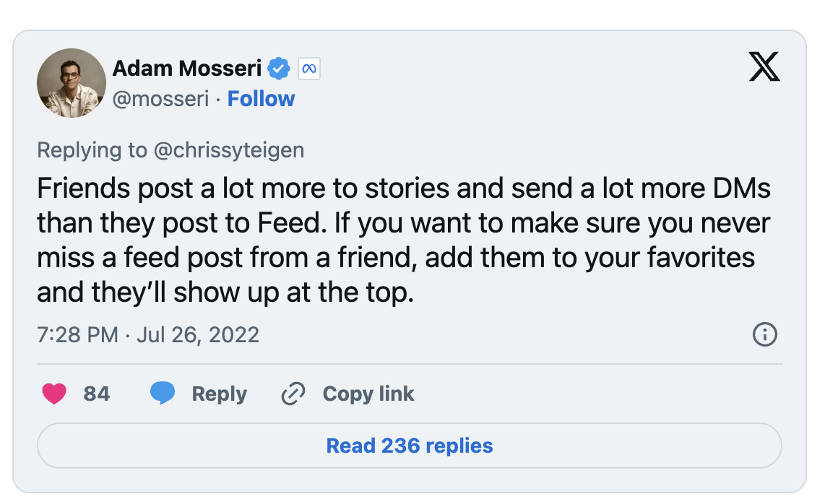Click the Meta affiliation badge icon
Screen dimensions: 825x504
(x=308, y=69)
